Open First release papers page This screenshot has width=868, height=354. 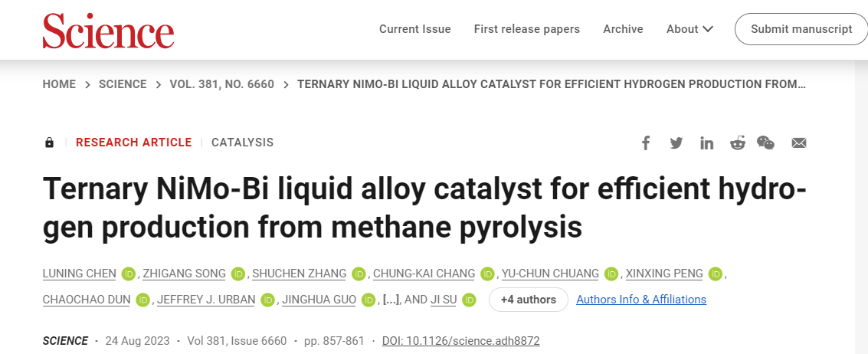coord(526,29)
